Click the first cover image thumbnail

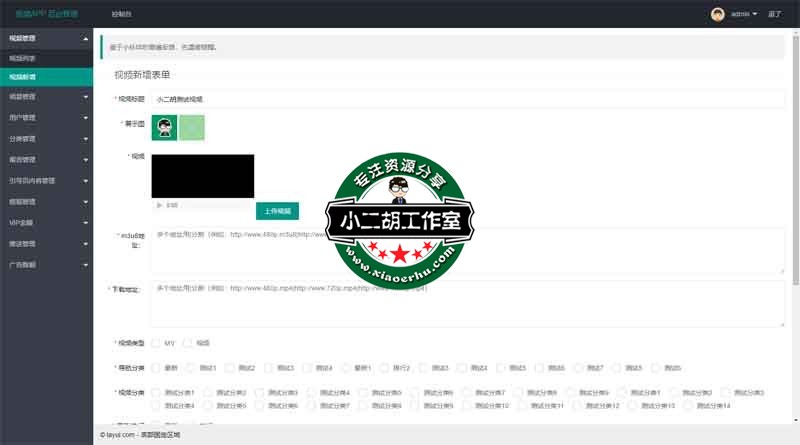tap(164, 126)
